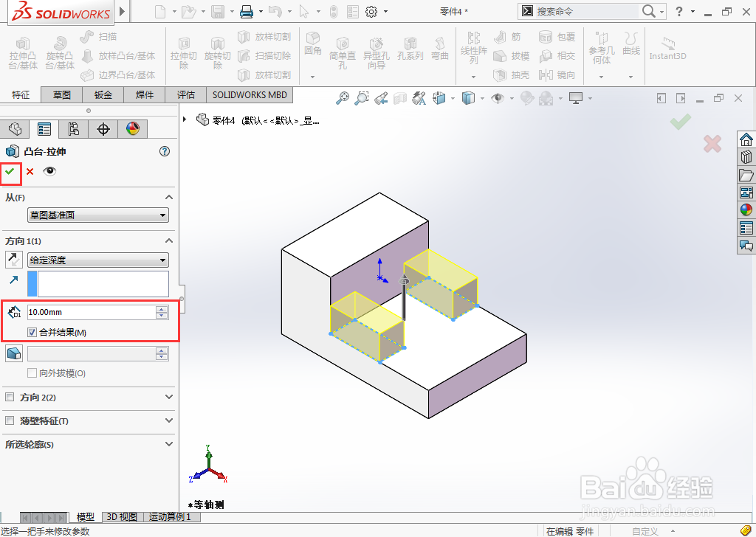Viewport: 756px width, 537px height.
Task: Click the Print icon in top toolbar
Action: [x=247, y=12]
